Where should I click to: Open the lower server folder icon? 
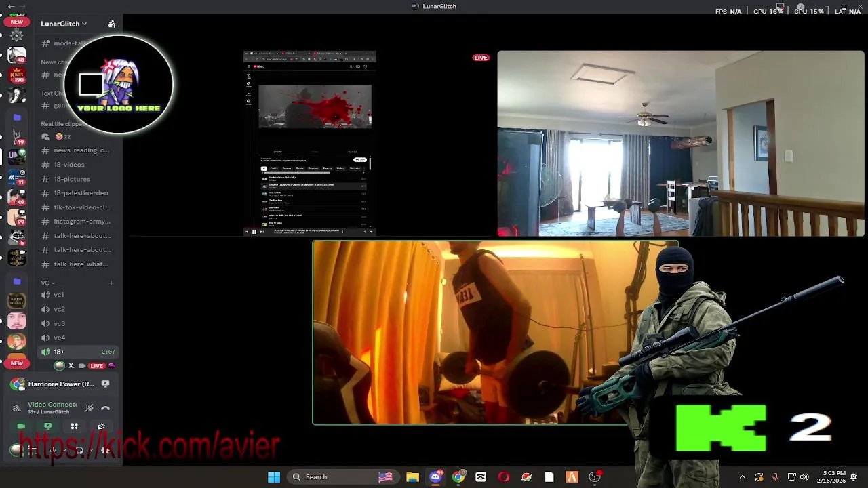(17, 281)
